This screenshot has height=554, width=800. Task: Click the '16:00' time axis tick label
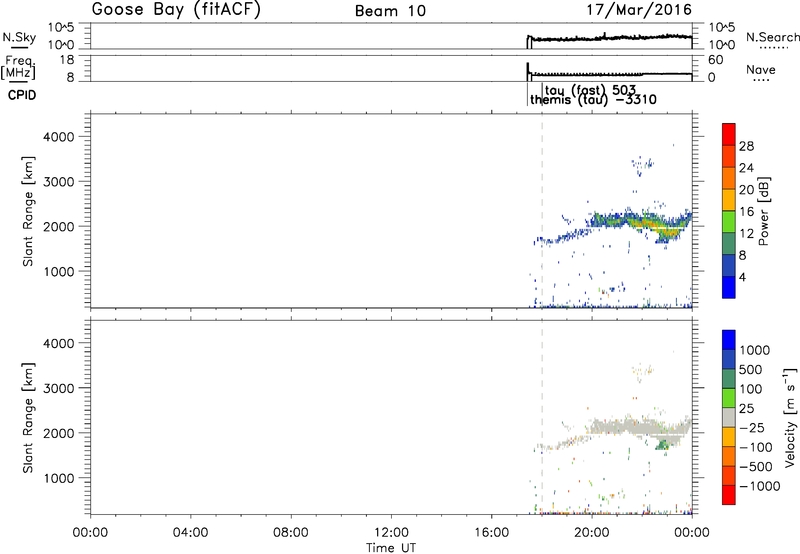(491, 533)
